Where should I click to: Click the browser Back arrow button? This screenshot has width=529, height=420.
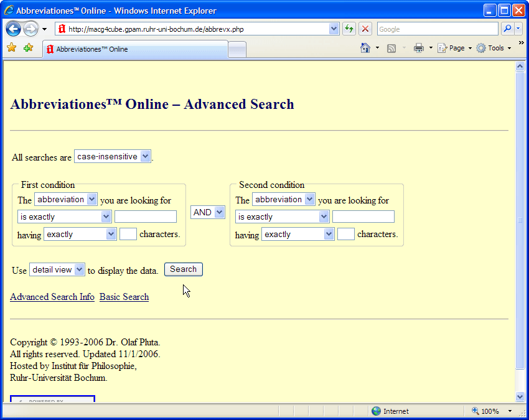[x=14, y=29]
